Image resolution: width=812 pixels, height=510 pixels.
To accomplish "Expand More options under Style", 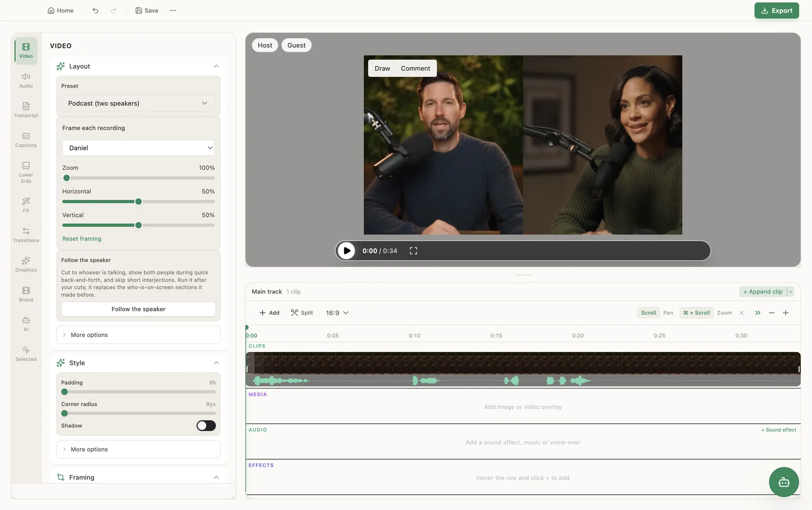I will click(138, 449).
